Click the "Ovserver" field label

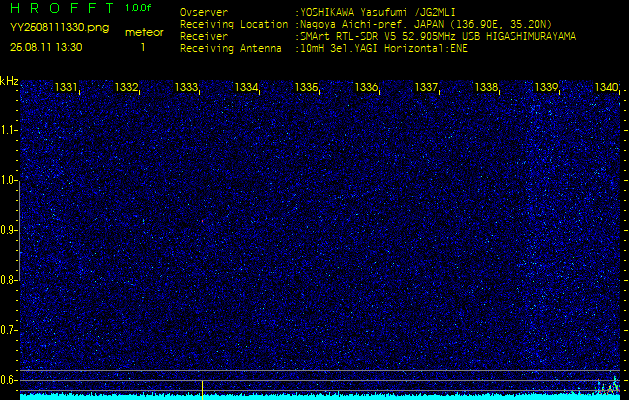204,12
